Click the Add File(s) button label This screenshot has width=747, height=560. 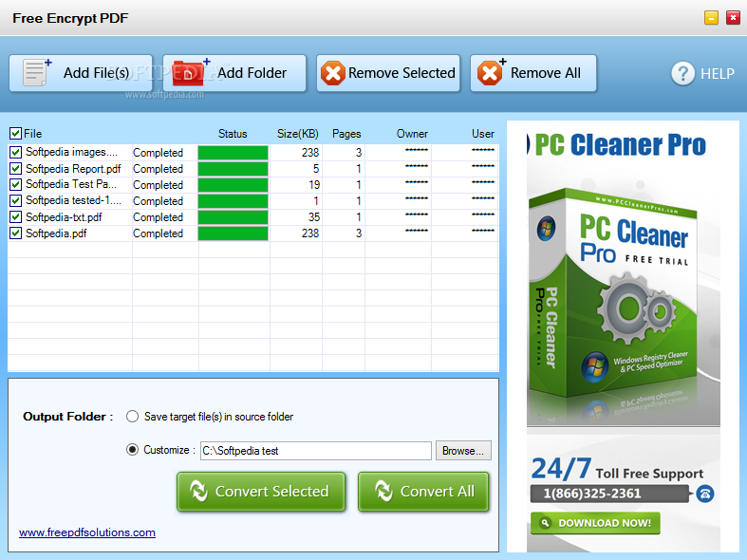click(96, 73)
